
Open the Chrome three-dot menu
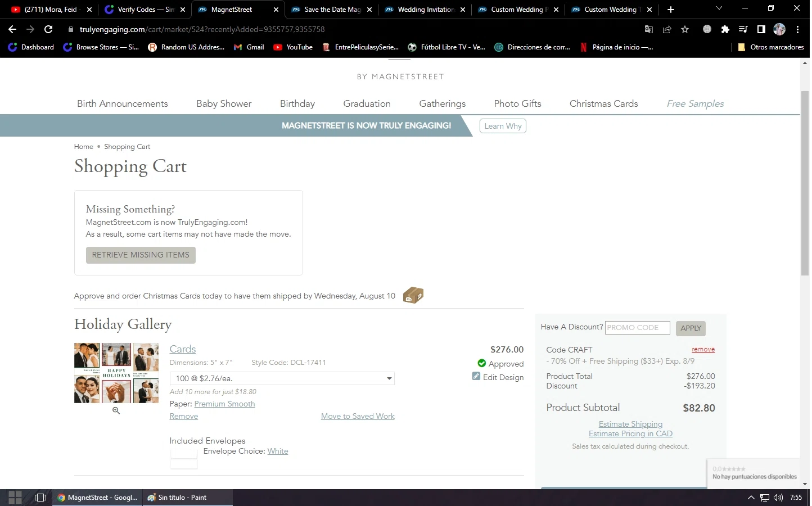tap(797, 29)
